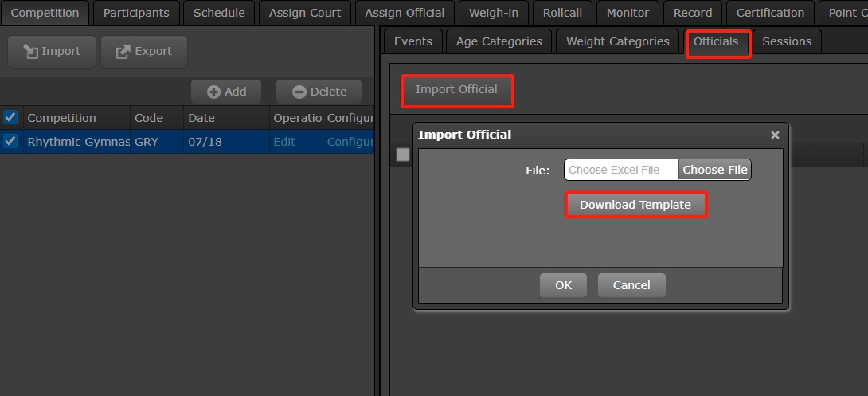
Task: Click the Edit link for Rhythmic Gymnastics
Action: click(x=284, y=142)
